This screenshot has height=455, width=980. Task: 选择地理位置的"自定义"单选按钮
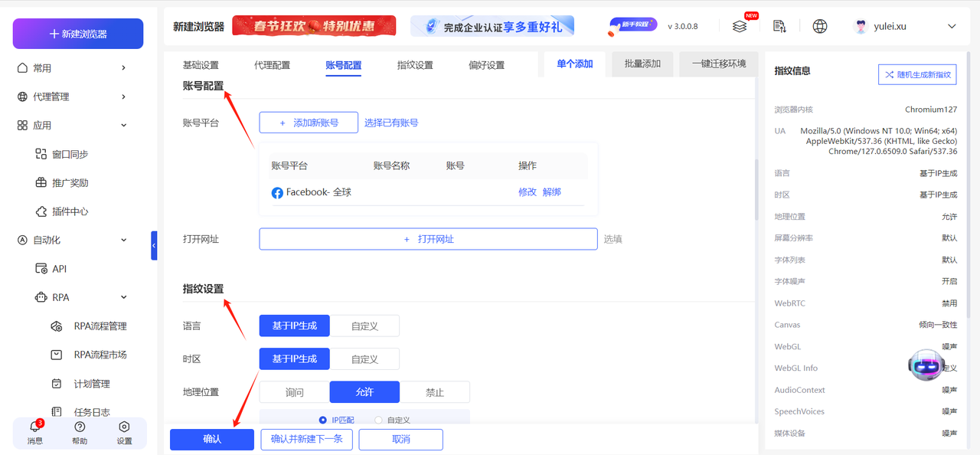pyautogui.click(x=377, y=419)
